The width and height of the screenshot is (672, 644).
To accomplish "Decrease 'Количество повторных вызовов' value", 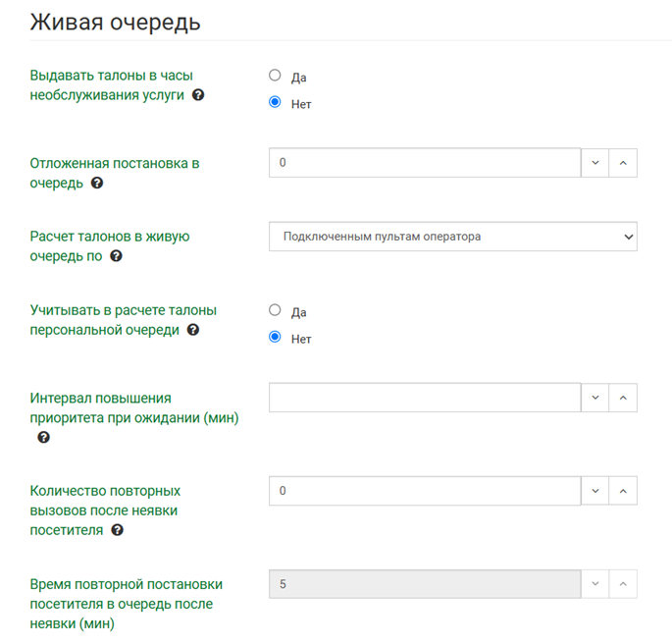I will tap(595, 491).
